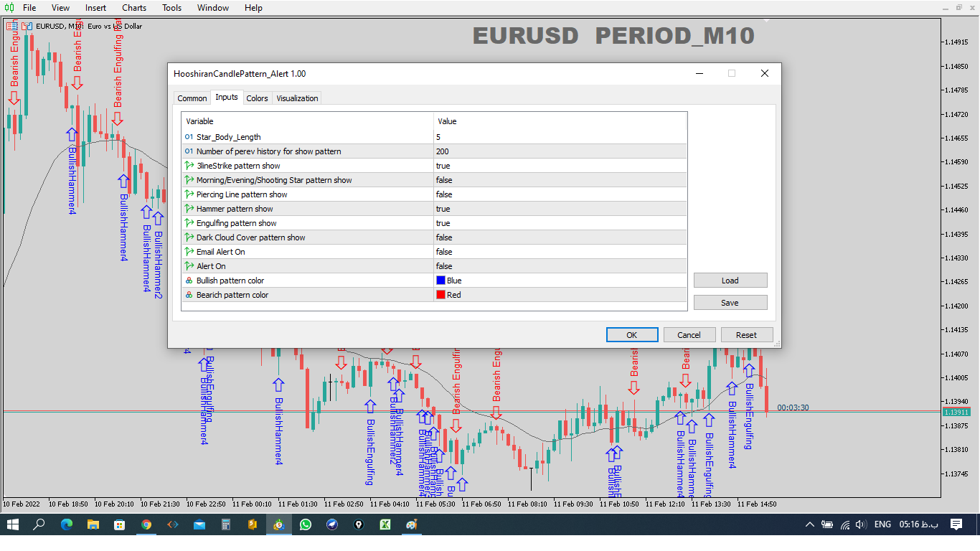Click the Blue bullish pattern color swatch
980x551 pixels.
pyautogui.click(x=440, y=281)
